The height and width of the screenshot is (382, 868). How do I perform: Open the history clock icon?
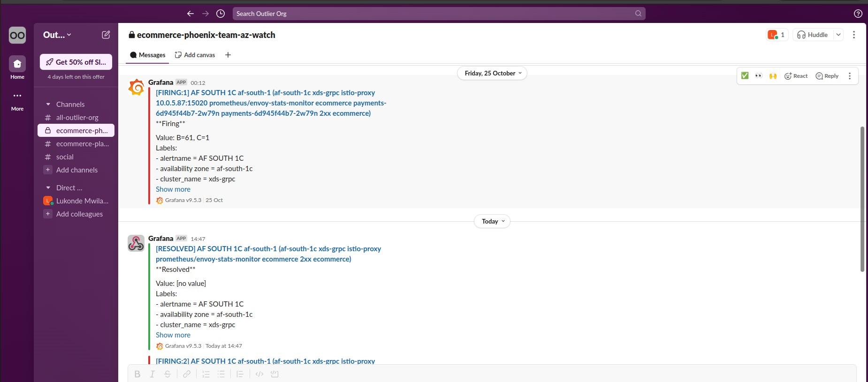[221, 14]
